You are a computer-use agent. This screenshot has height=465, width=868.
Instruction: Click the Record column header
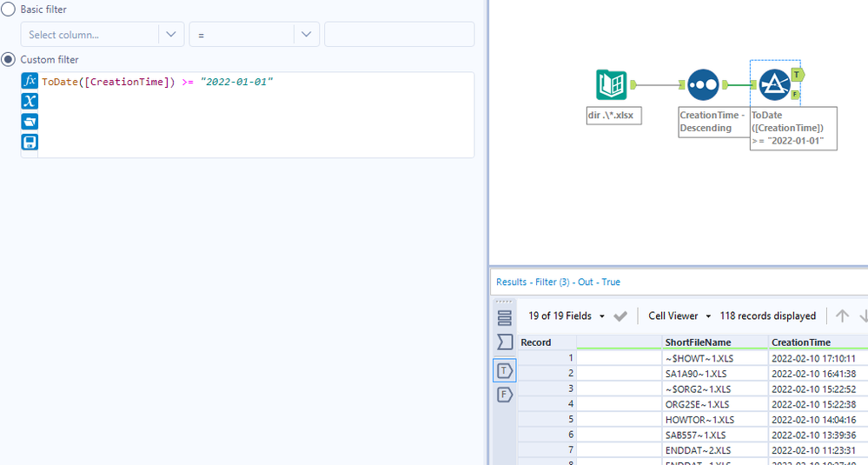tap(547, 342)
